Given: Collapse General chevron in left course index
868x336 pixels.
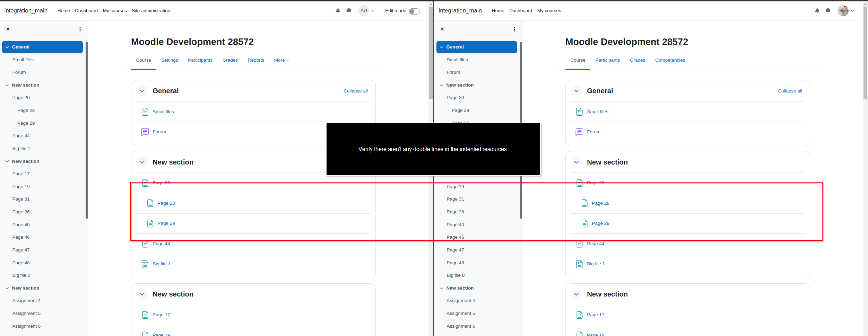Looking at the screenshot, I should pyautogui.click(x=7, y=47).
